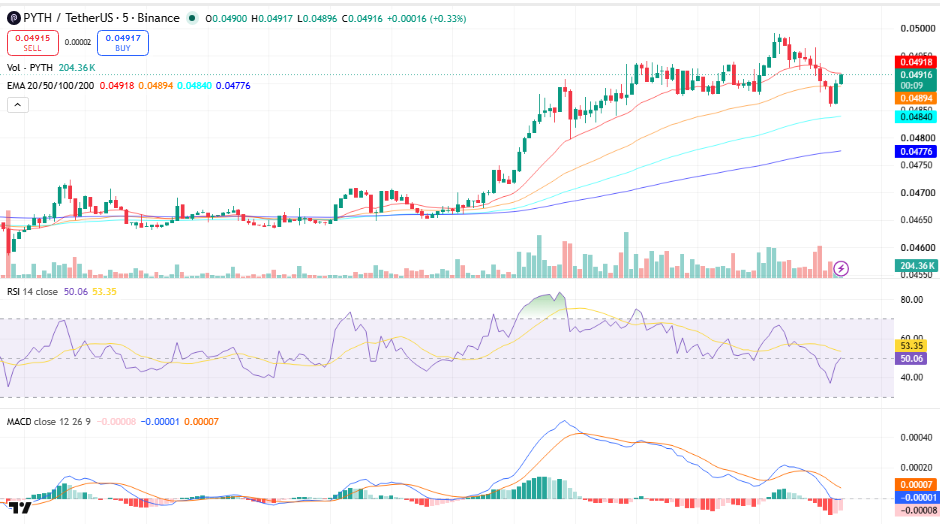Click the purple lightning bolt icon

pyautogui.click(x=841, y=268)
